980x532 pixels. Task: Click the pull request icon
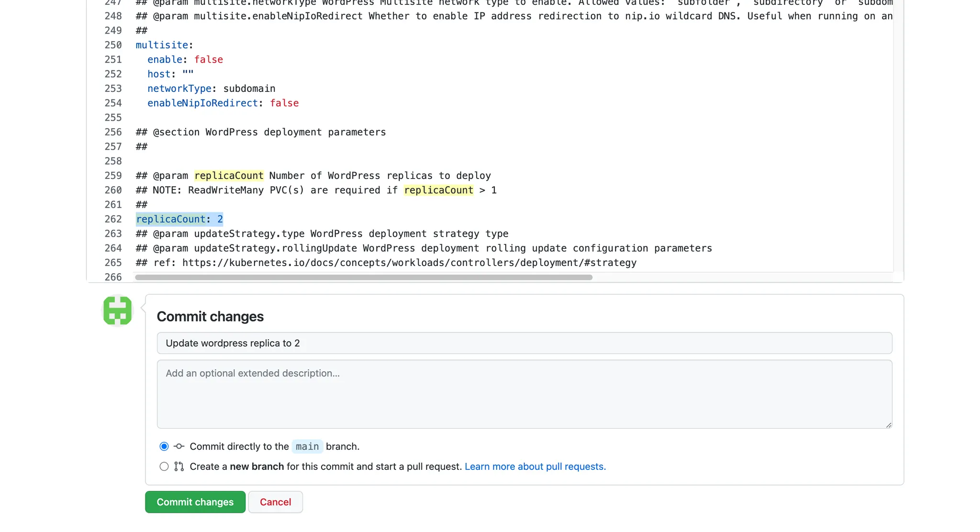click(179, 466)
